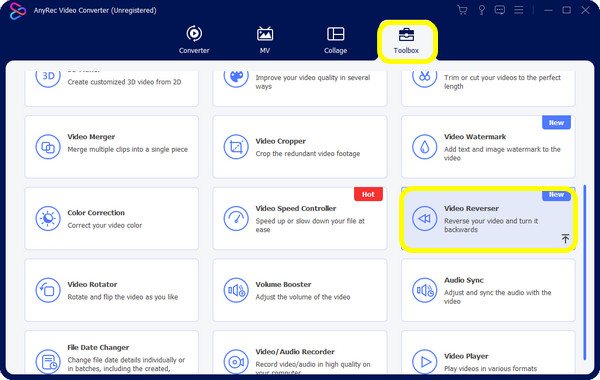Open Video Rotator title
Viewport: 600px width, 380px height.
click(92, 284)
